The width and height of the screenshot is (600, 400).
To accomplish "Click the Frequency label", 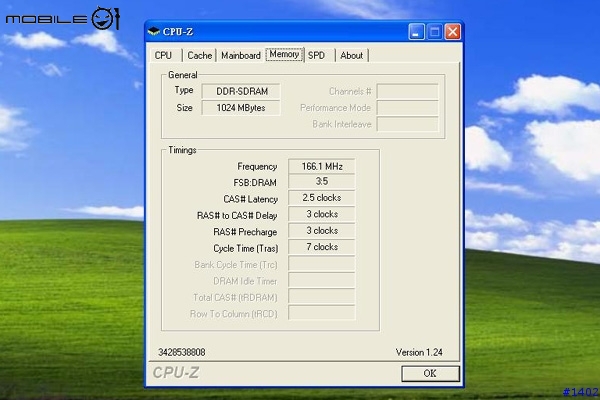I will [x=257, y=167].
